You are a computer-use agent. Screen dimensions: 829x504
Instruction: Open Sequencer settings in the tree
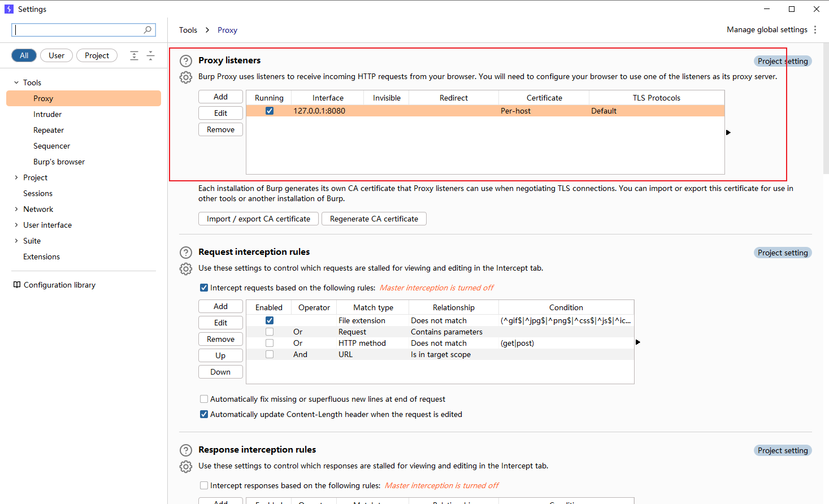coord(51,146)
